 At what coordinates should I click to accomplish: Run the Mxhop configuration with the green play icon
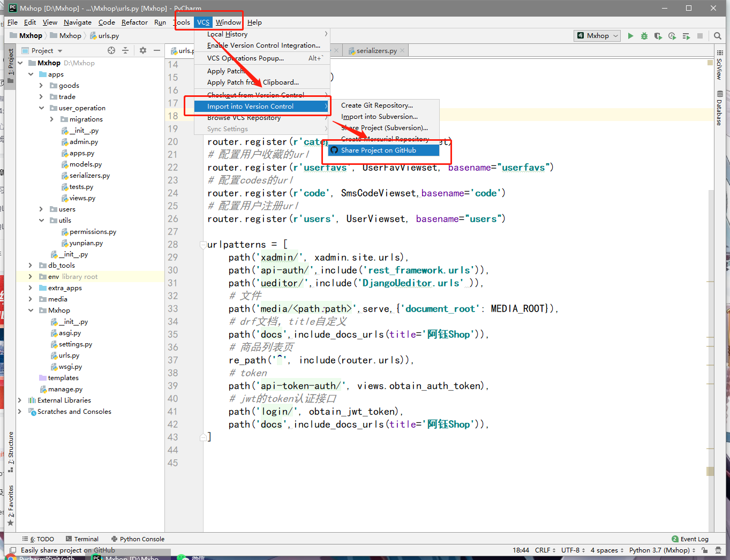pos(630,36)
